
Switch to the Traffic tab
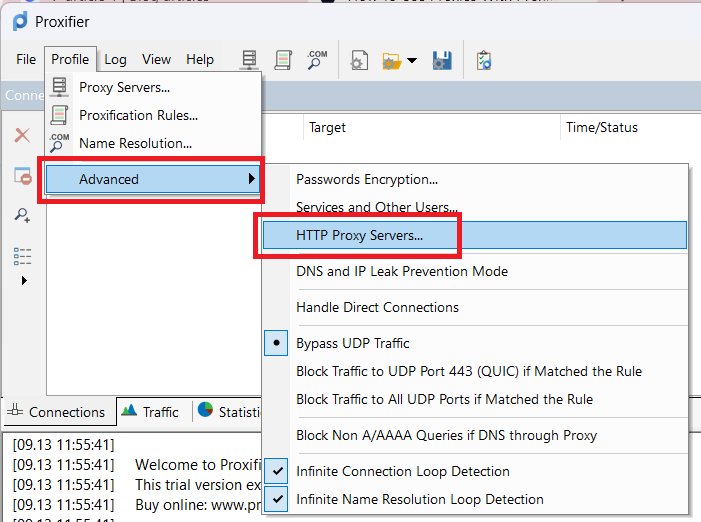(154, 412)
